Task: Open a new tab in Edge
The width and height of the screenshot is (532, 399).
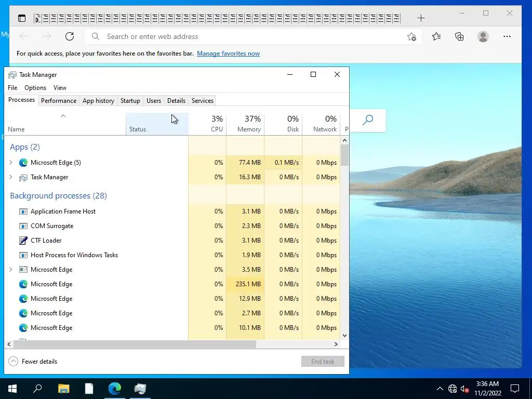Action: tap(421, 18)
